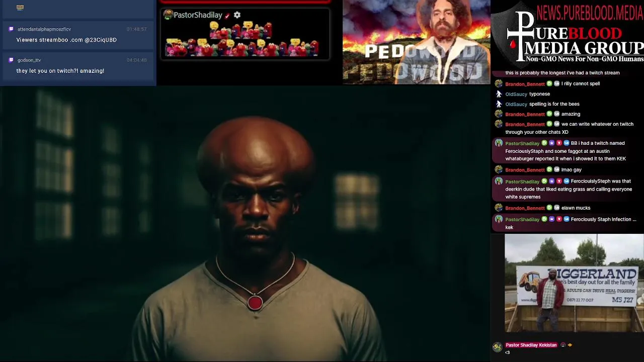Click the timestamp 01:48:57
The width and height of the screenshot is (644, 362).
point(137,29)
